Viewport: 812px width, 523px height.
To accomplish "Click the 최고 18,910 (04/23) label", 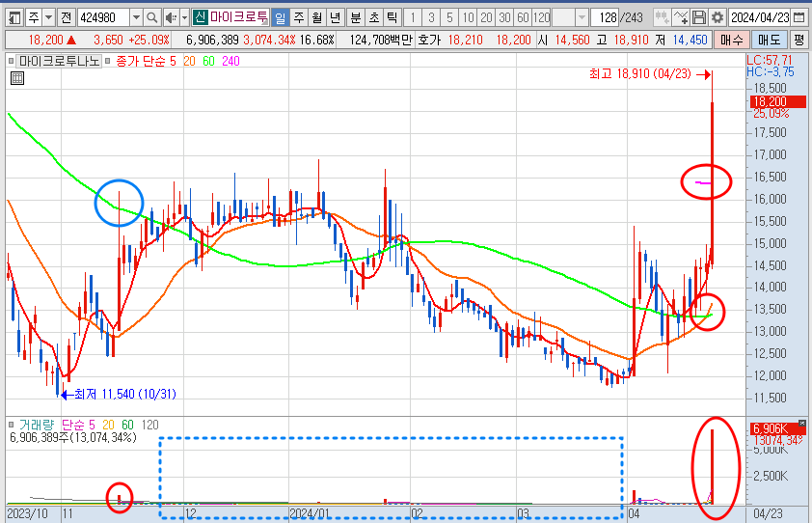I will pyautogui.click(x=640, y=74).
